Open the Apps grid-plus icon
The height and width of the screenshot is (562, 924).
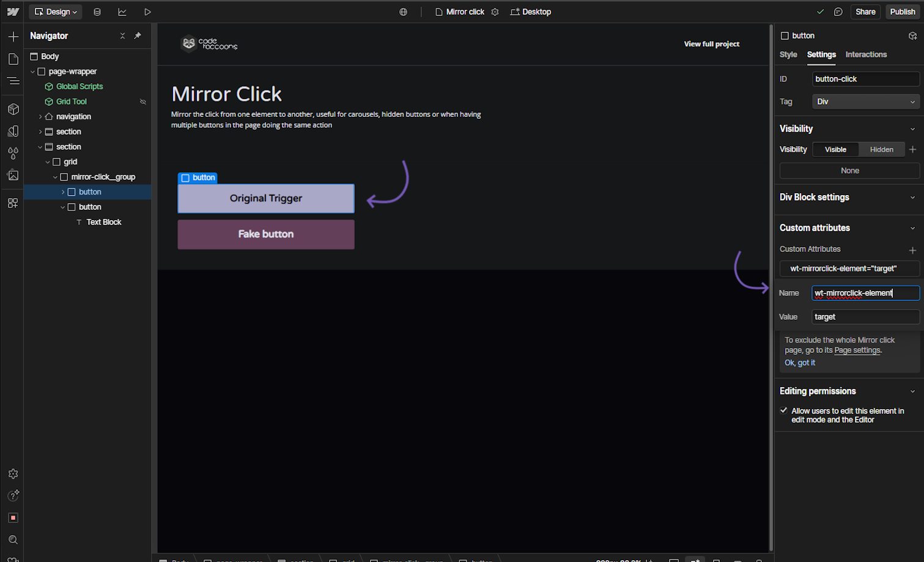(13, 203)
